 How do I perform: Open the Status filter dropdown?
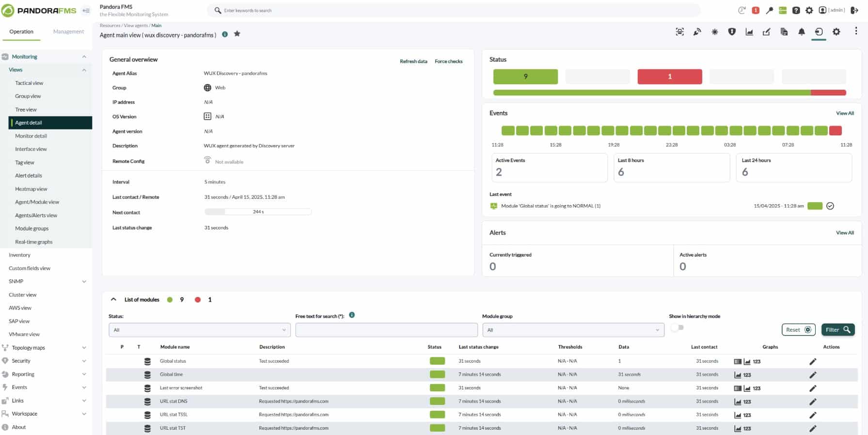pyautogui.click(x=200, y=330)
